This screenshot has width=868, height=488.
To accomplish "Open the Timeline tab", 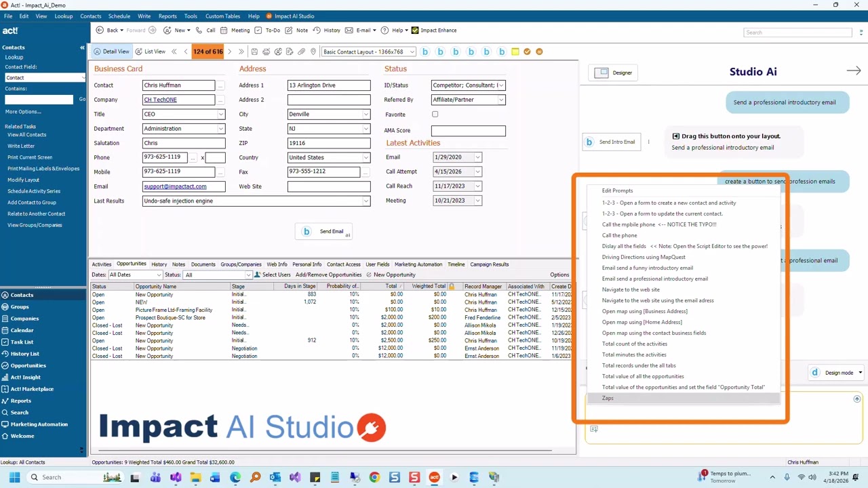I will (x=456, y=264).
